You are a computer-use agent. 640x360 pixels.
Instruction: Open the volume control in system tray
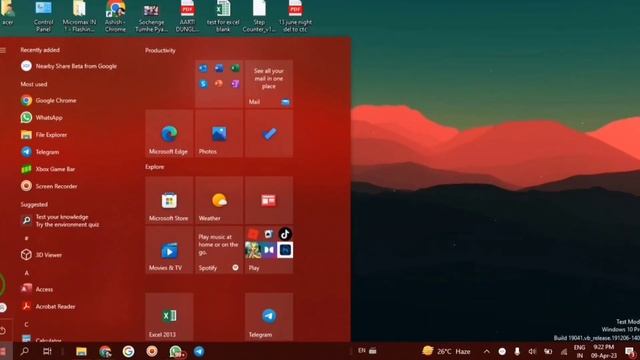point(532,351)
